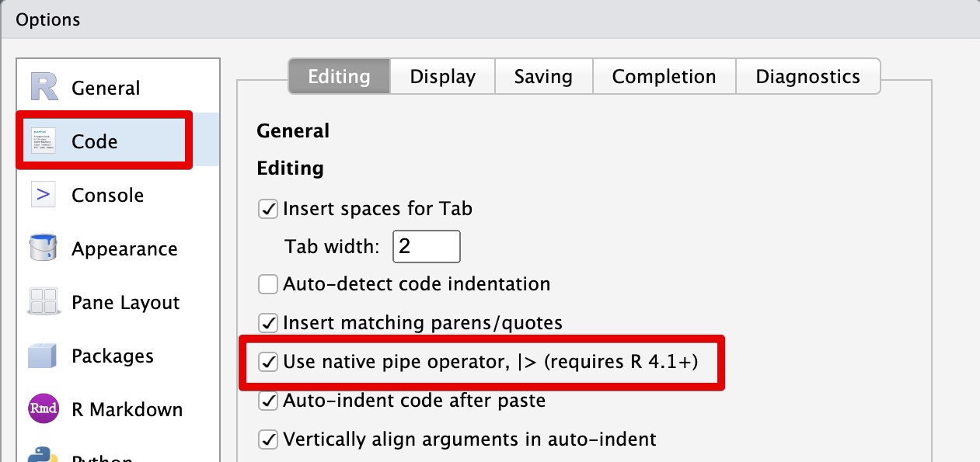Uncheck Insert matching parens/quotes
This screenshot has width=980, height=462.
[x=267, y=323]
